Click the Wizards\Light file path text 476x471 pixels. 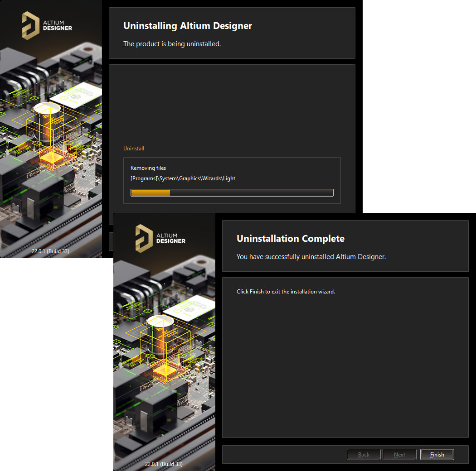coord(183,178)
